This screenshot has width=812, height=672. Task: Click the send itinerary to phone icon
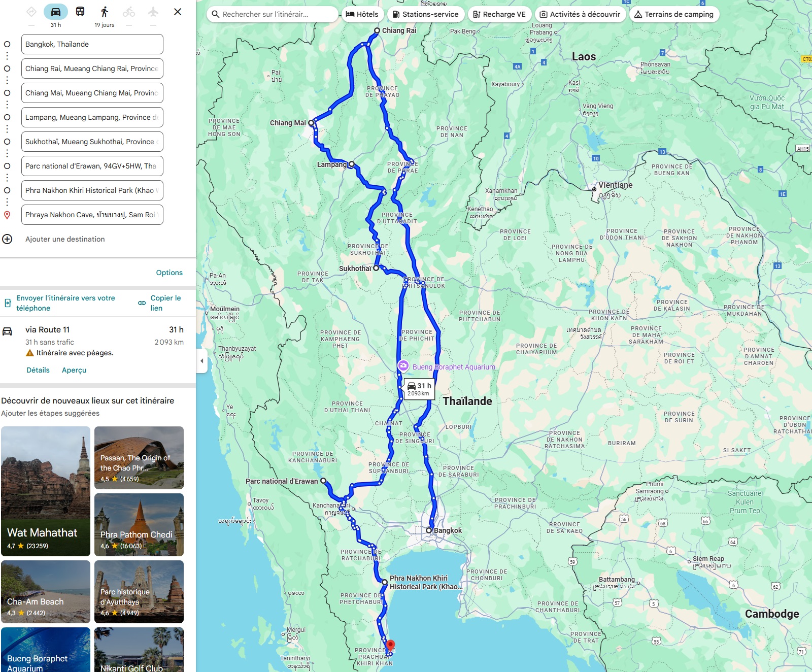pyautogui.click(x=8, y=303)
